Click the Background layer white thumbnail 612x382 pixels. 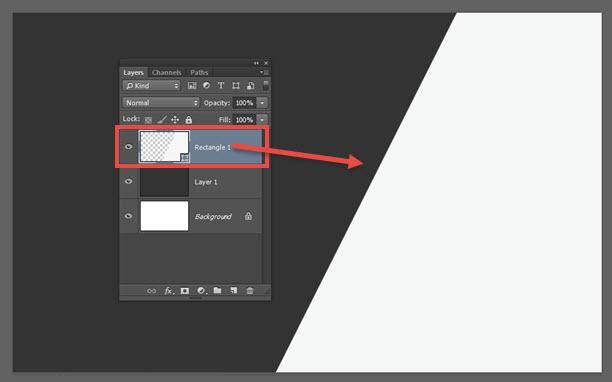(x=164, y=216)
